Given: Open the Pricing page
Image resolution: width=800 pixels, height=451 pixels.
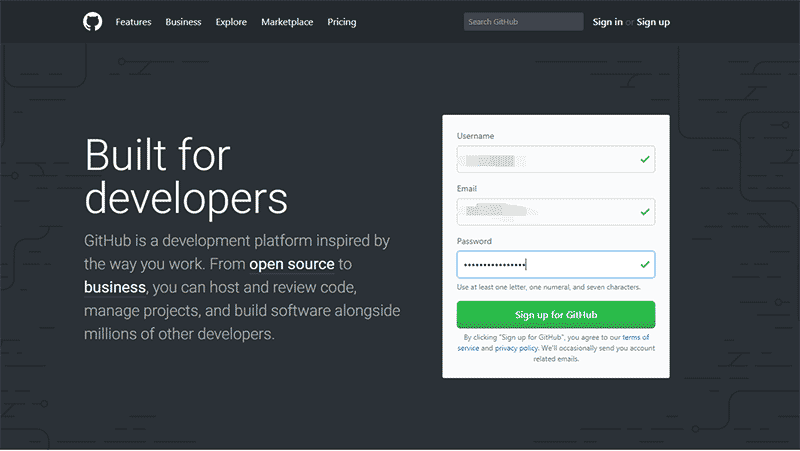Looking at the screenshot, I should click(x=341, y=22).
